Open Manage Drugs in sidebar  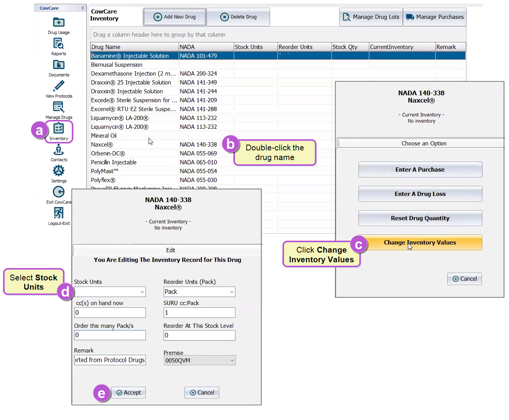59,111
